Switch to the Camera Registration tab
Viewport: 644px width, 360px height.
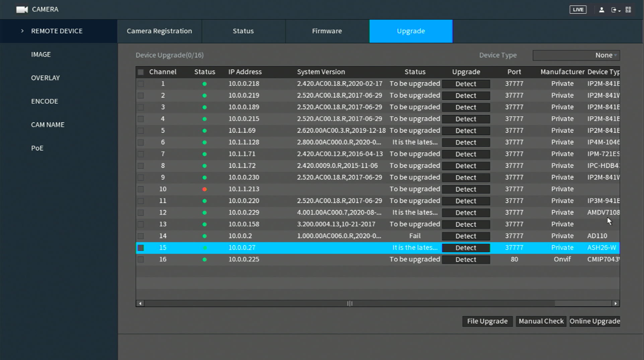[x=159, y=31]
